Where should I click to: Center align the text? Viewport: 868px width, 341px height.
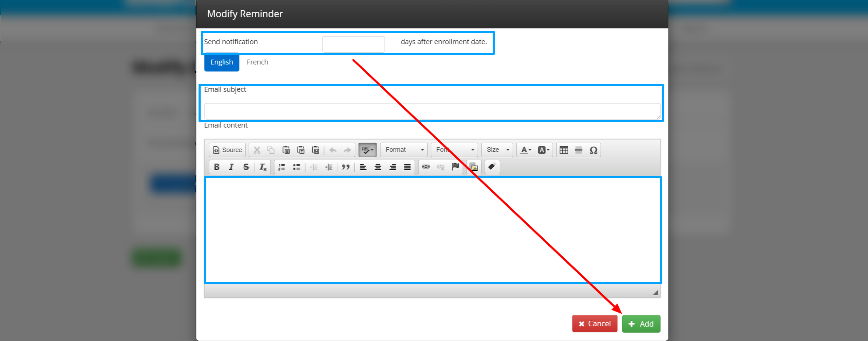pos(378,167)
